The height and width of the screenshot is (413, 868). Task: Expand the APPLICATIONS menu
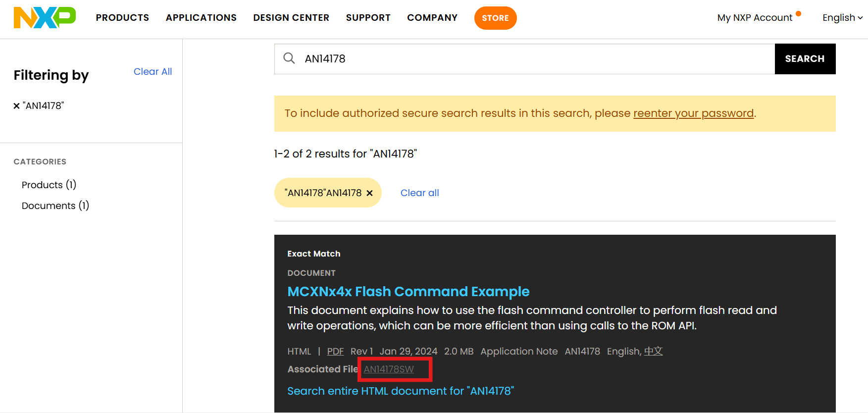pos(201,17)
